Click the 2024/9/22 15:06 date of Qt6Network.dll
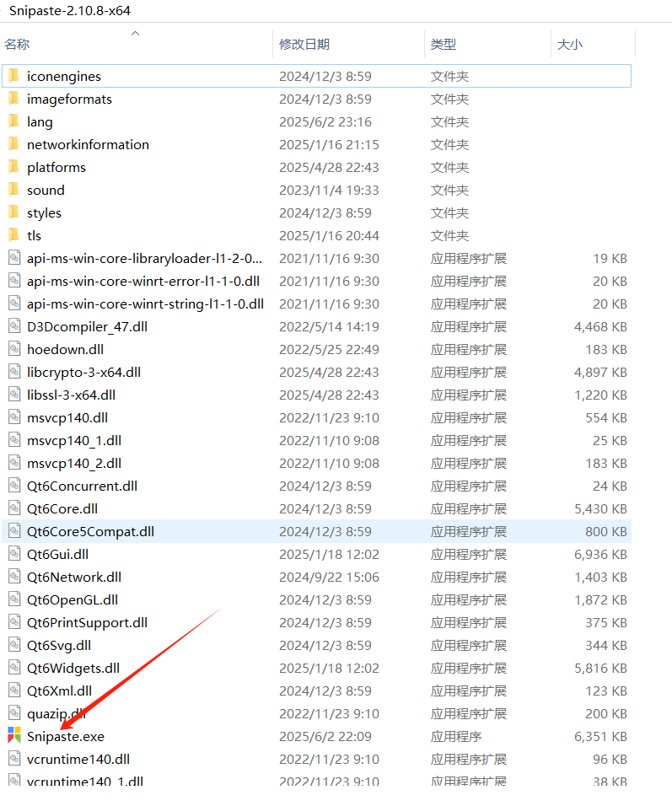This screenshot has height=806, width=672. click(329, 578)
